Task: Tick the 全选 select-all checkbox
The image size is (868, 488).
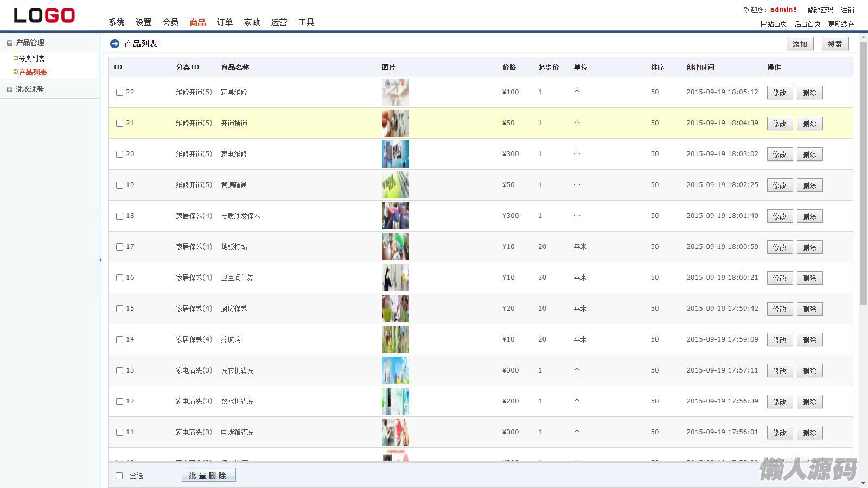Action: pyautogui.click(x=119, y=476)
